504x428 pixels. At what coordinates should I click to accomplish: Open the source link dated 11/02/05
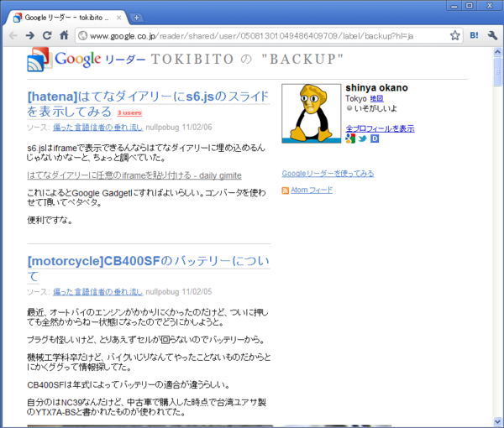(97, 291)
